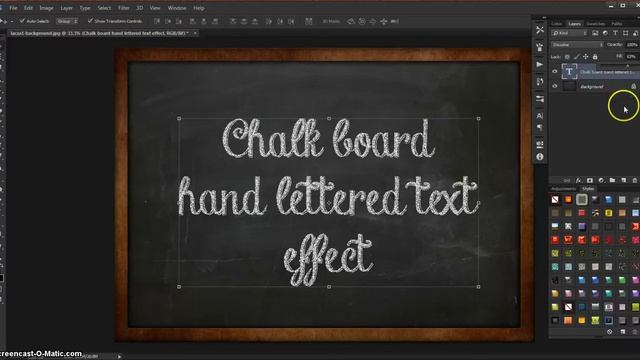Switch to the Color panel tab
Viewport: 640px width, 360px height.
557,24
